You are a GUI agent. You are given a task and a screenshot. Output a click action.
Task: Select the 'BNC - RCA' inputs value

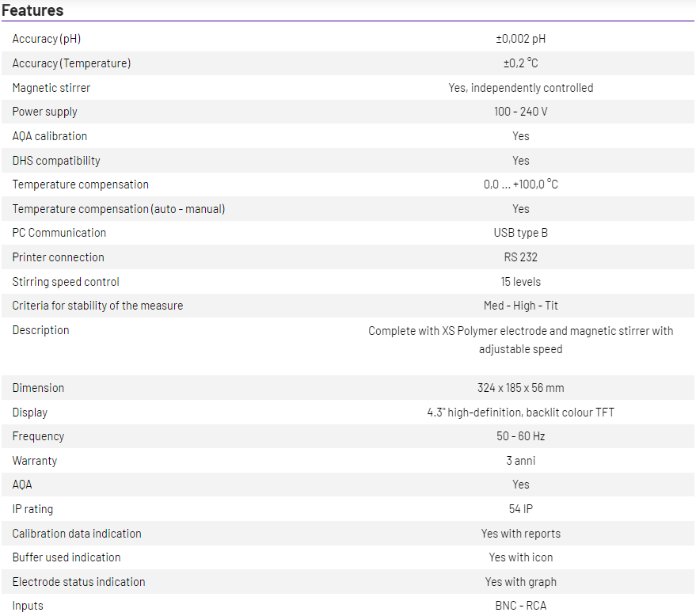coord(520,606)
